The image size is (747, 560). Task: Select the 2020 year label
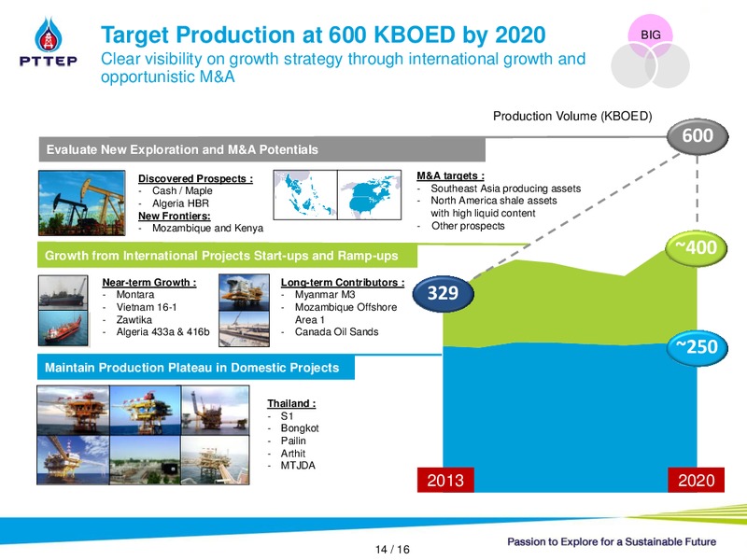[696, 480]
